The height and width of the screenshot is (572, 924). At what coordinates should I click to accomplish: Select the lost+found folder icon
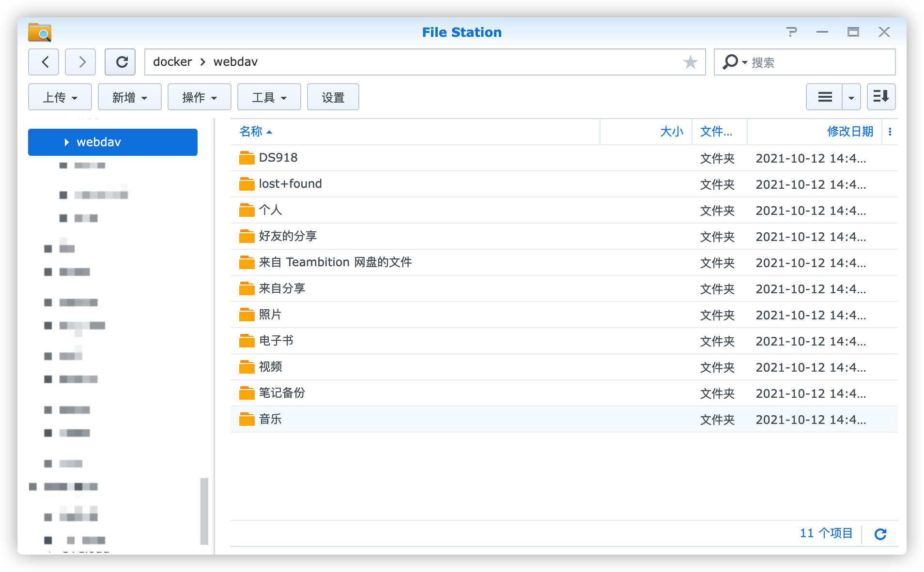(x=246, y=184)
